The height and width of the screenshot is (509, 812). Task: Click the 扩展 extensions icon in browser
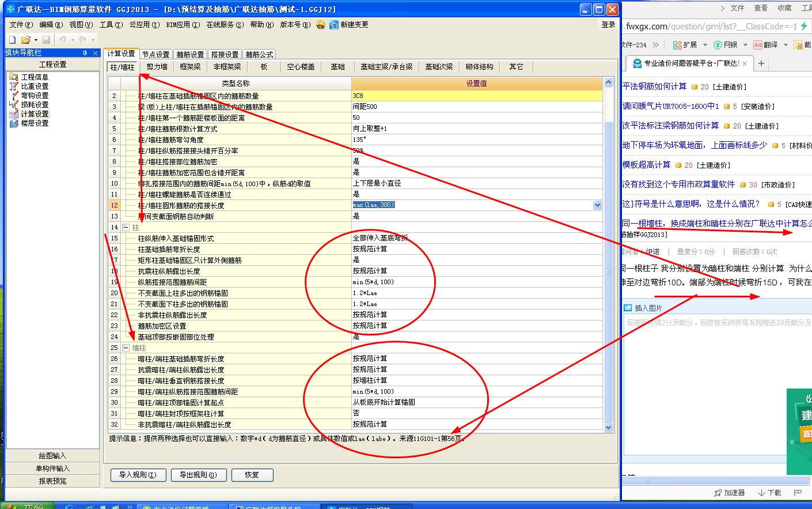pos(676,44)
